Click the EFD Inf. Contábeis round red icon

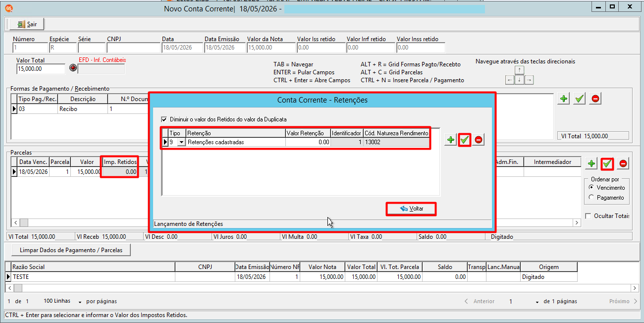pos(73,68)
